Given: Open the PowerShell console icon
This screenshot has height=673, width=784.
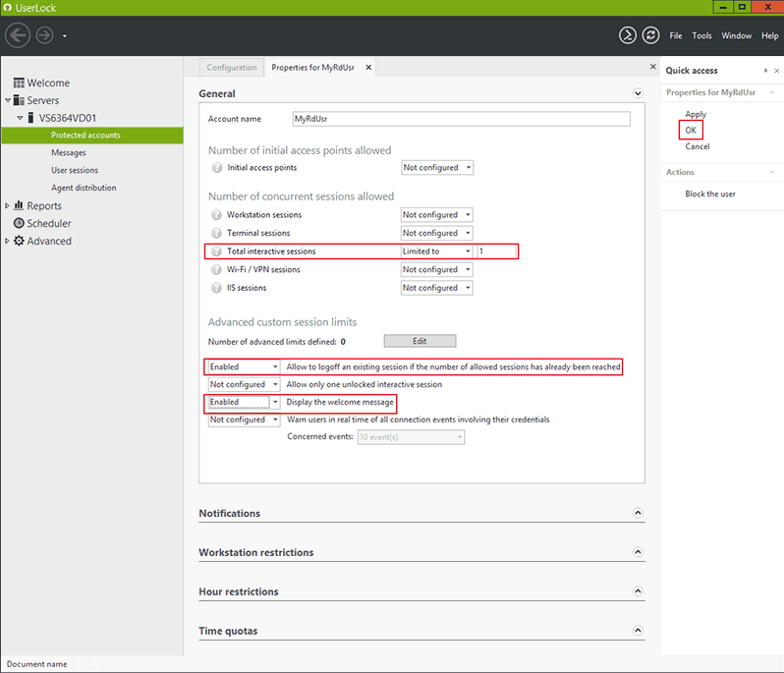Looking at the screenshot, I should (x=628, y=35).
